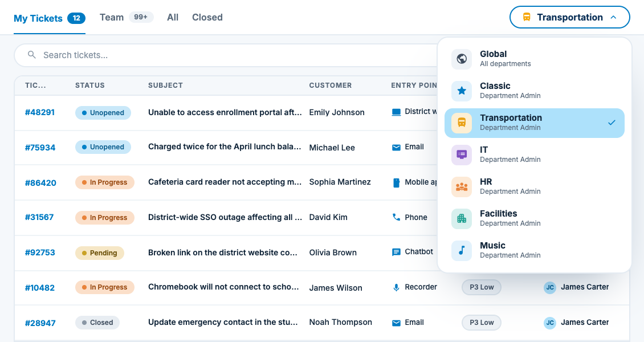Screen dimensions: 644x342
Task: Click the P3 Low badge in James Wilson's row
Action: tap(482, 287)
